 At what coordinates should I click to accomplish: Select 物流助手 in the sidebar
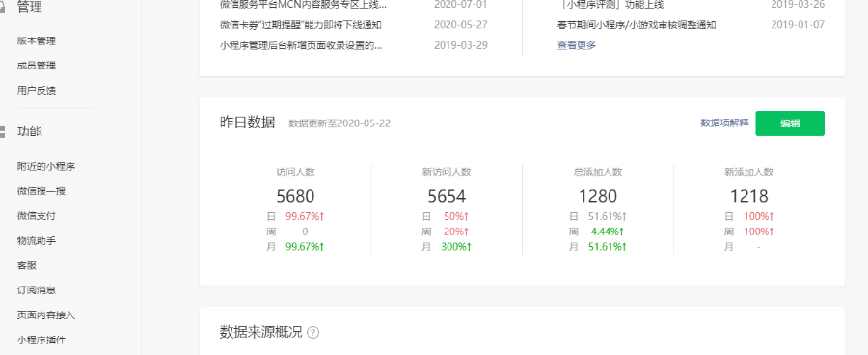point(37,241)
